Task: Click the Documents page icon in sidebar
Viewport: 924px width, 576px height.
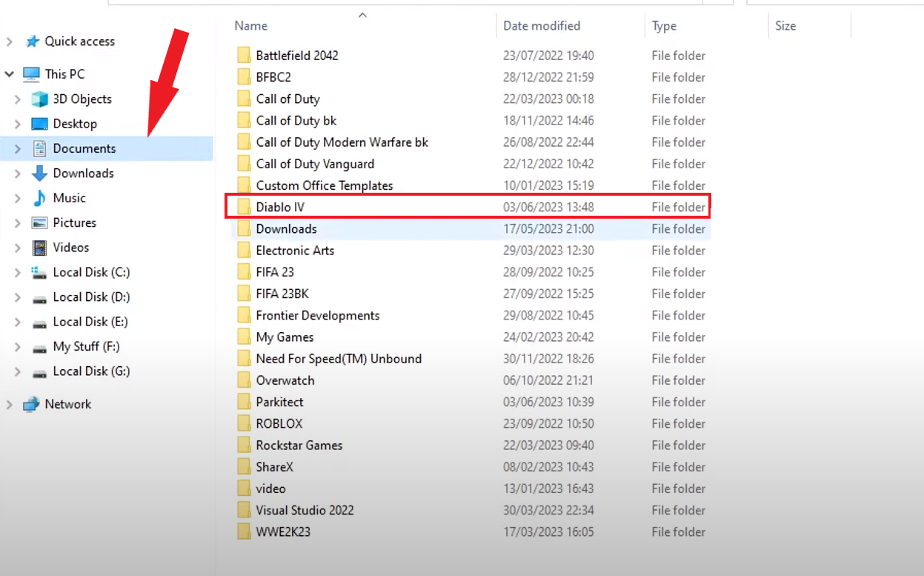Action: [39, 149]
